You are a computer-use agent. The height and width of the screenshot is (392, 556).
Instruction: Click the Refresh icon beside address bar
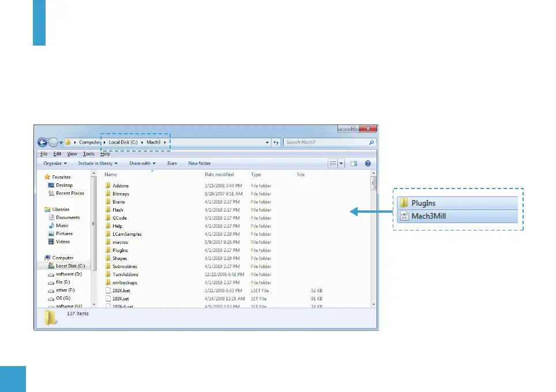tap(276, 142)
